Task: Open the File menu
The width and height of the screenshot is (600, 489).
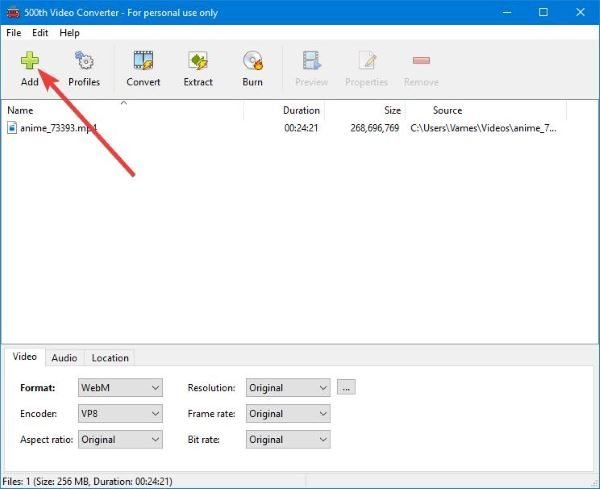Action: click(x=13, y=33)
